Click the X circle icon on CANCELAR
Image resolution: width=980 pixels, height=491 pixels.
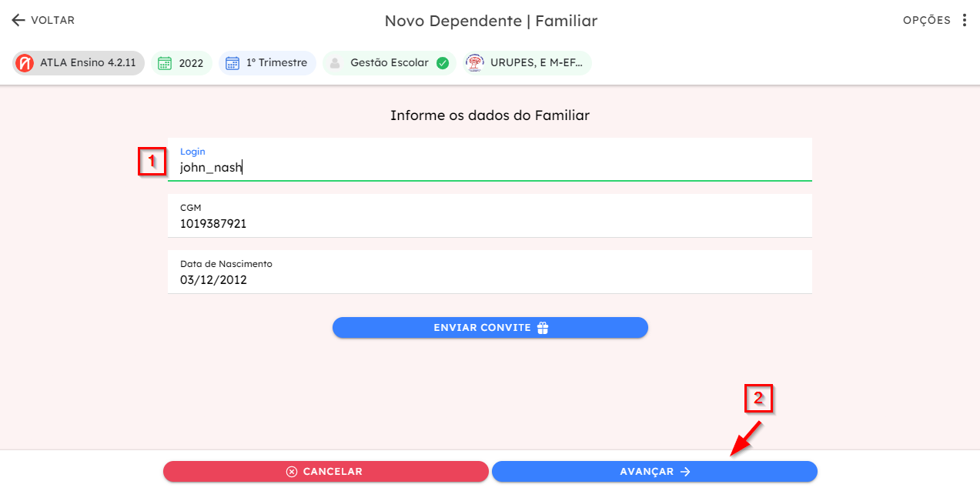tap(292, 472)
